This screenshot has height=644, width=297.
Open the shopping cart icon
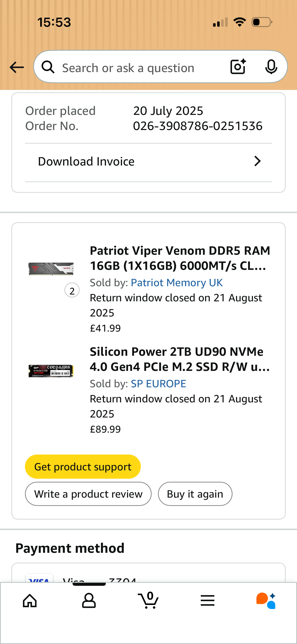coord(149,601)
